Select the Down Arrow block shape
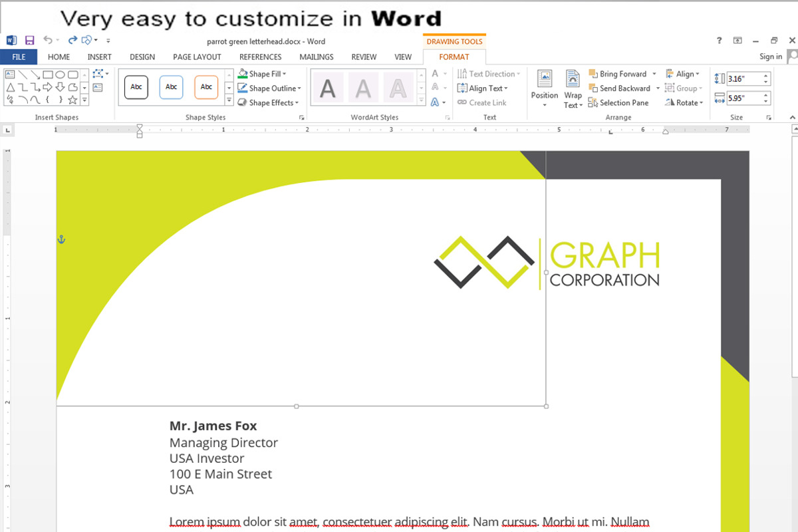798x532 pixels. click(60, 87)
